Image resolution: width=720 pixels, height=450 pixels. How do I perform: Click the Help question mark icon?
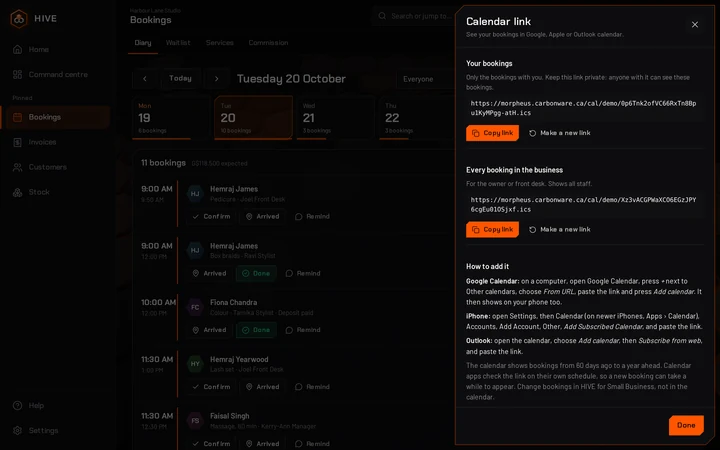point(17,405)
